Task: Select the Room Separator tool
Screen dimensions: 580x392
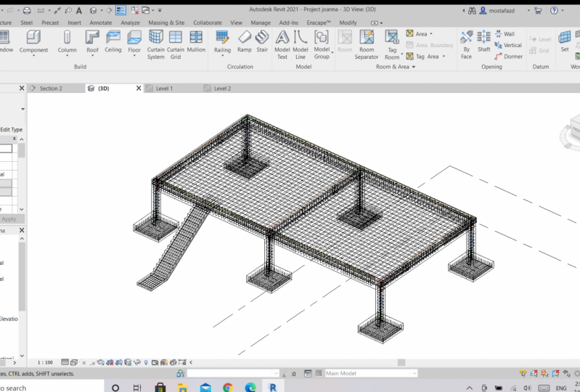Action: tap(367, 45)
